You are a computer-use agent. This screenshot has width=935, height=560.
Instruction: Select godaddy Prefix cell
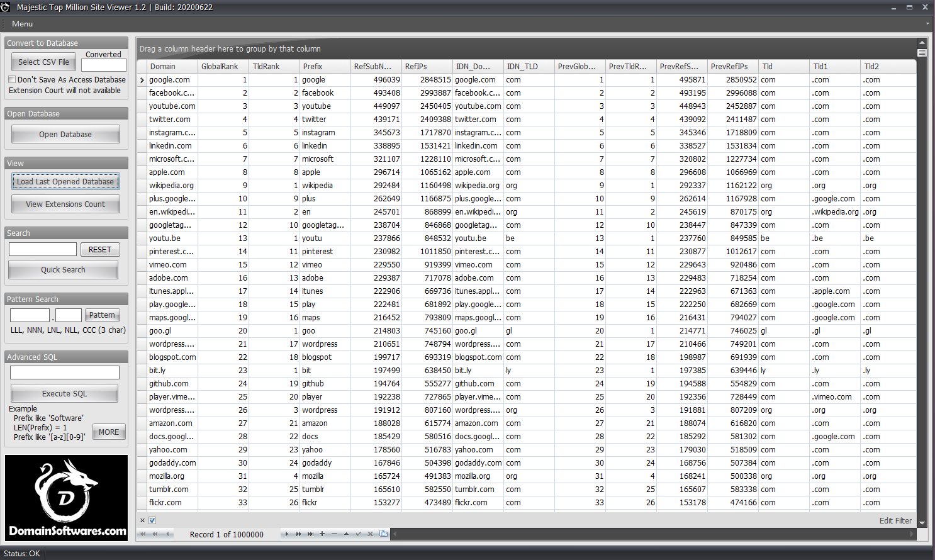click(x=325, y=463)
